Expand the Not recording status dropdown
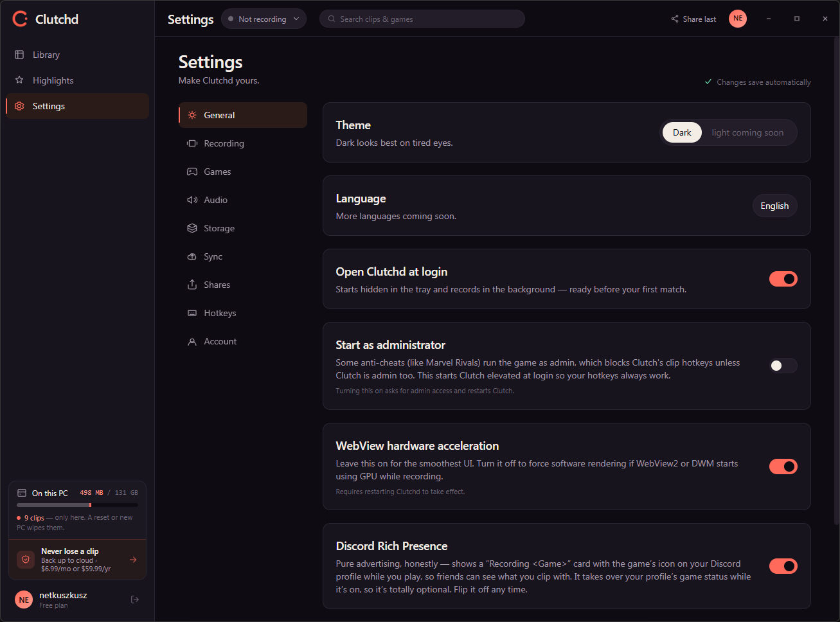Viewport: 840px width, 622px height. 264,19
